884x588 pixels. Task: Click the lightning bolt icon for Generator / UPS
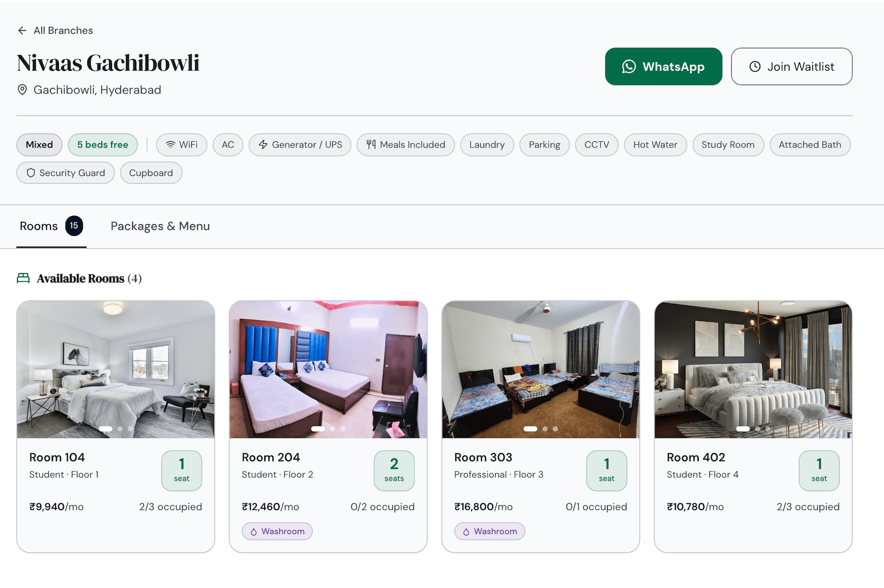coord(263,145)
